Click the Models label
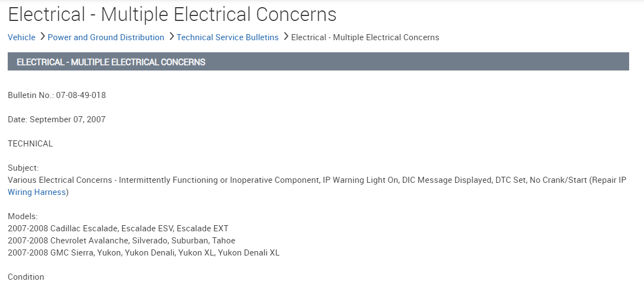The width and height of the screenshot is (644, 299). tap(23, 216)
